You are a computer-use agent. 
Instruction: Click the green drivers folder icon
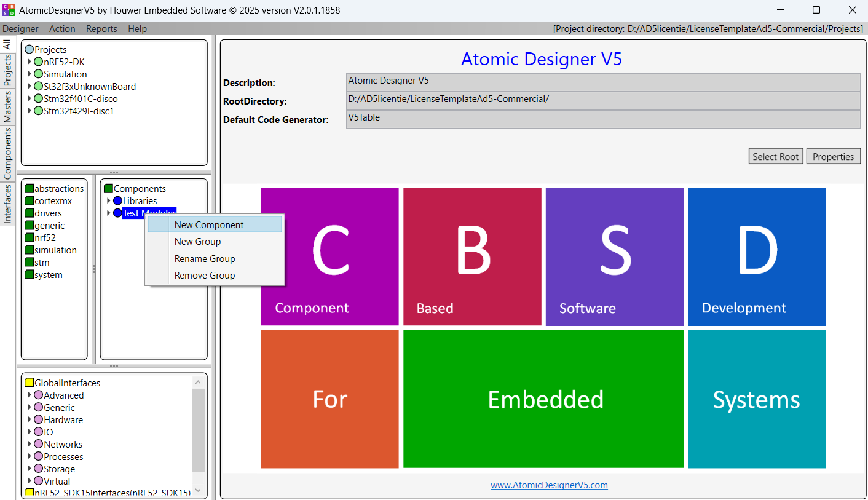29,213
